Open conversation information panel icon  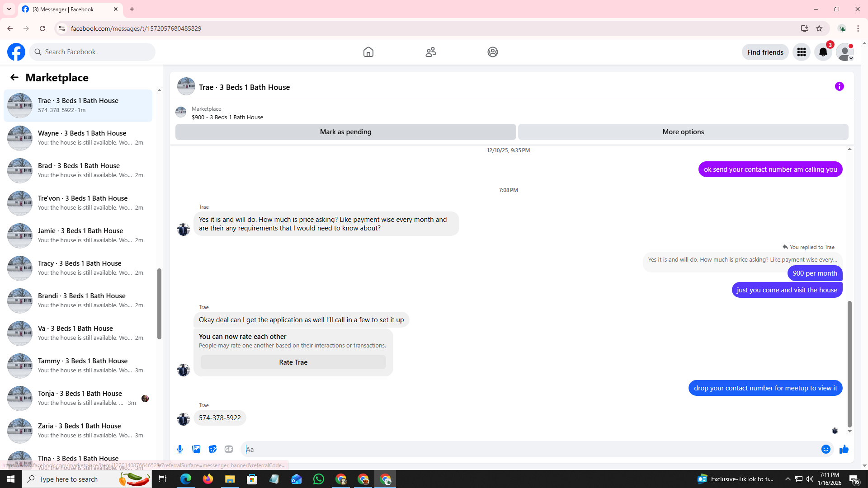point(839,86)
